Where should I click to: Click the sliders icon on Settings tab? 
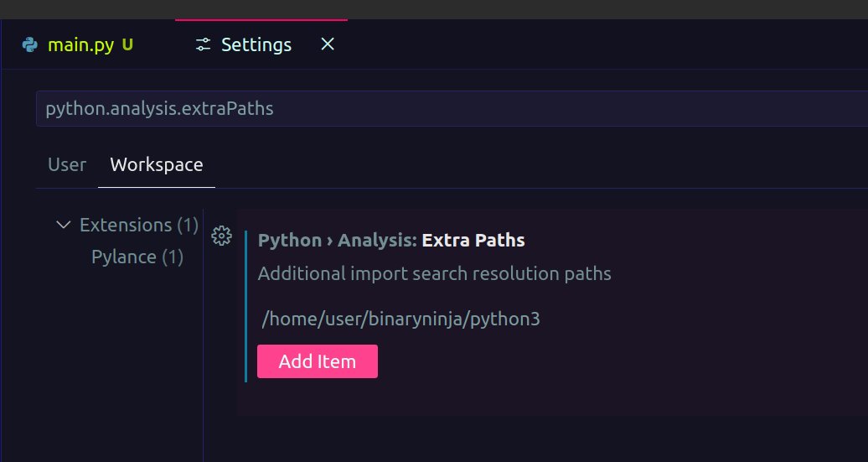203,45
